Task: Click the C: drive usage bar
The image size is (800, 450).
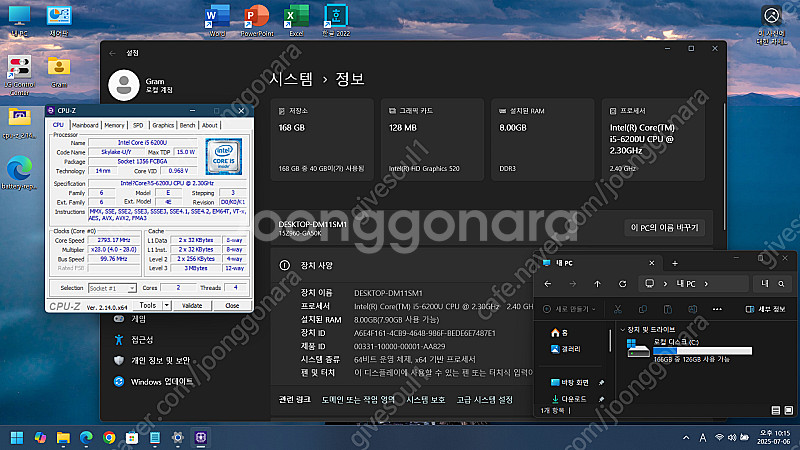Action: point(703,351)
